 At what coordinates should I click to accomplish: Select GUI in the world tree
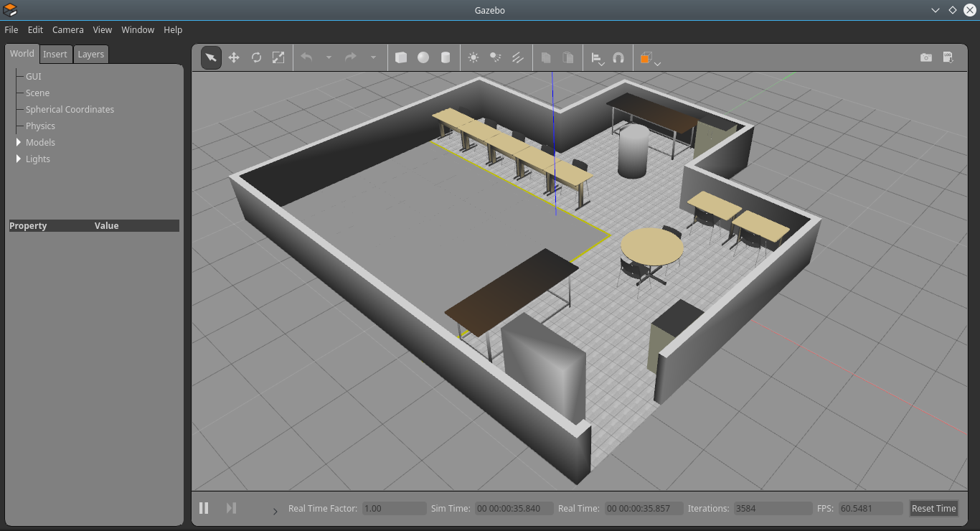pyautogui.click(x=34, y=76)
